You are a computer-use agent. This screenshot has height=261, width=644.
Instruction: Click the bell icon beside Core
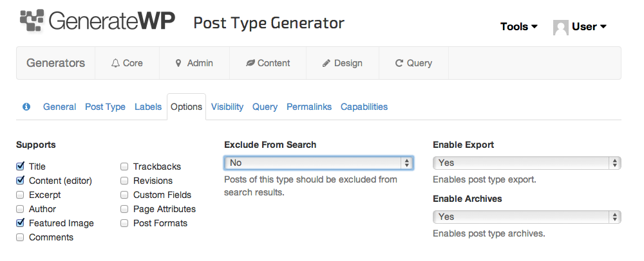(x=116, y=63)
